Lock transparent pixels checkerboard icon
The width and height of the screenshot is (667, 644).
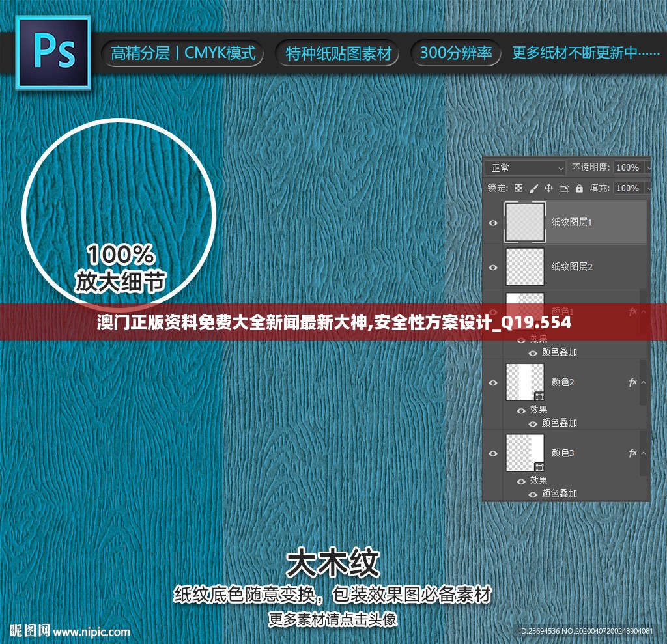click(518, 188)
